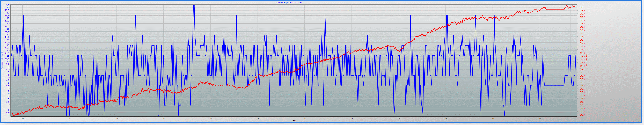Click the tallest blue windspeed peak
644x125 pixels.
click(x=194, y=5)
